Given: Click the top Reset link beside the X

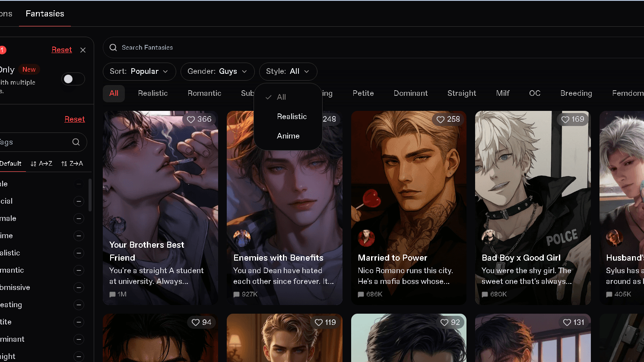Looking at the screenshot, I should point(62,50).
